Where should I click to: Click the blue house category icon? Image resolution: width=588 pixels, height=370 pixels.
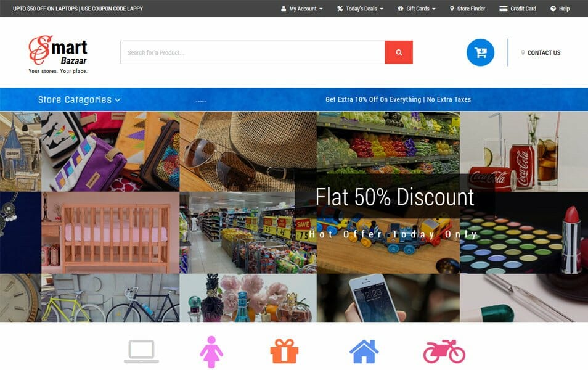364,351
